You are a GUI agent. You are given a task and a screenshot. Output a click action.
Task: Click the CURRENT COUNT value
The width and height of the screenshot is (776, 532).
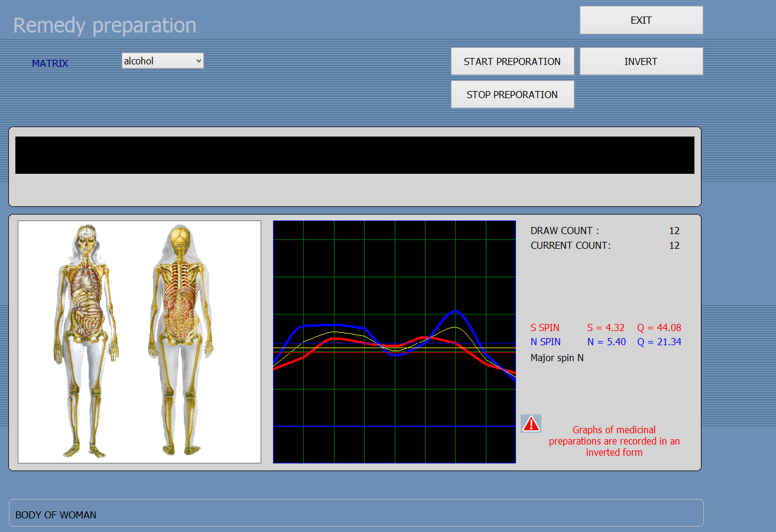[x=674, y=245]
